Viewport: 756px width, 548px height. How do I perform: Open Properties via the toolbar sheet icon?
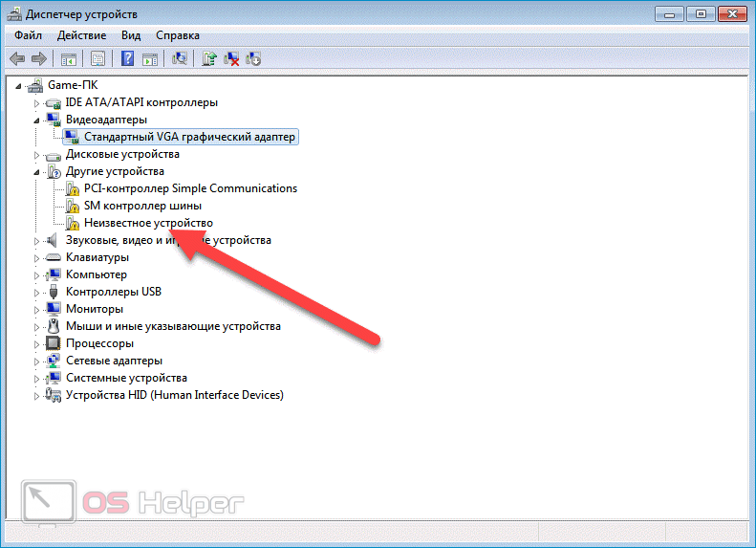click(97, 59)
